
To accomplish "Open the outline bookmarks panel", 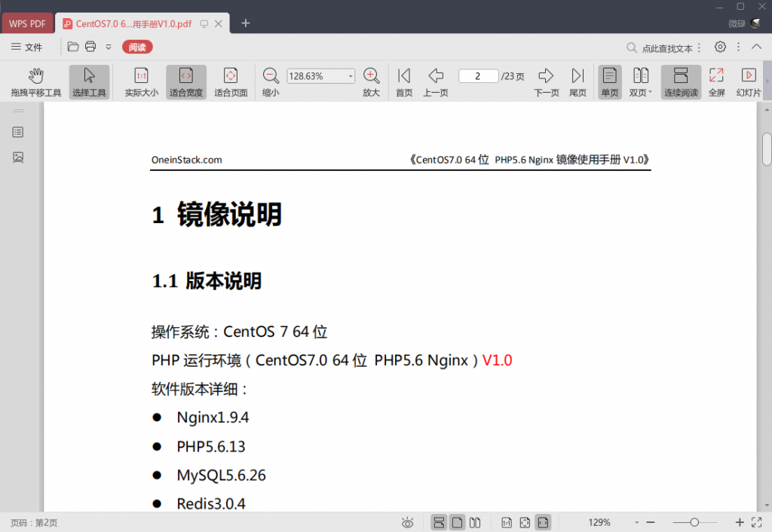I will click(18, 133).
